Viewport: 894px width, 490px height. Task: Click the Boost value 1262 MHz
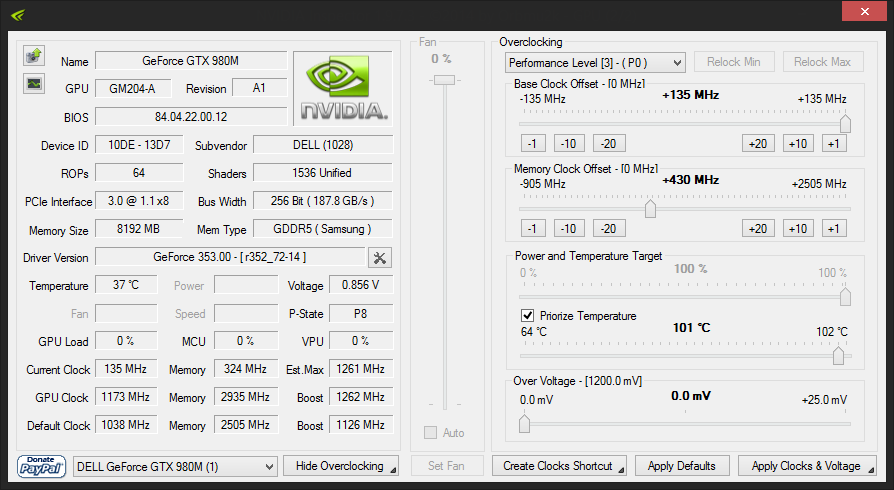(361, 397)
